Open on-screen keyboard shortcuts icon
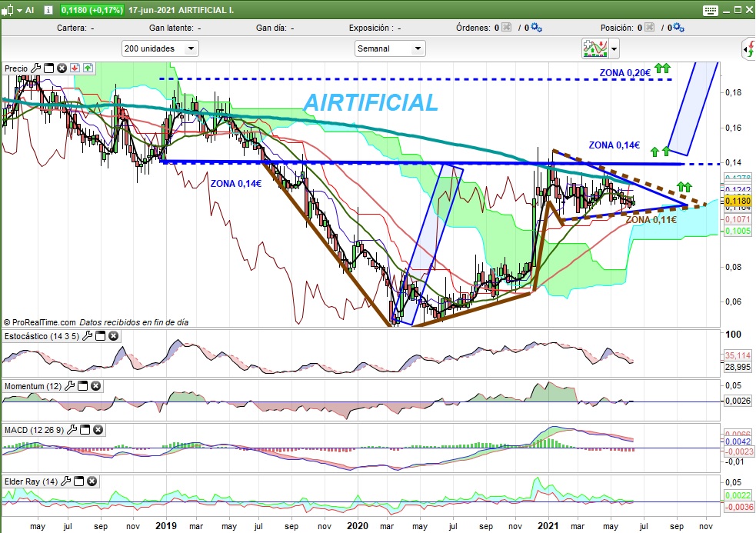This screenshot has height=533, width=756. pos(710,10)
